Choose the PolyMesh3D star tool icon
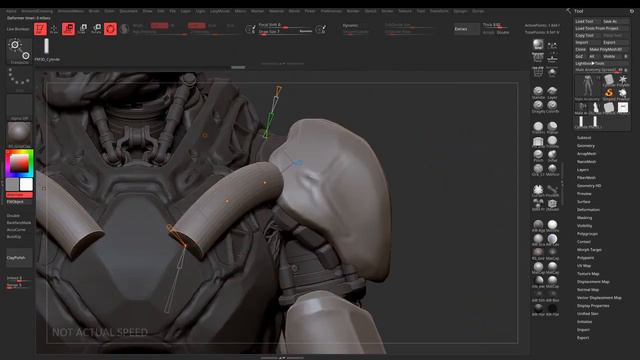Screen dimensions: 640x360 coord(623,80)
